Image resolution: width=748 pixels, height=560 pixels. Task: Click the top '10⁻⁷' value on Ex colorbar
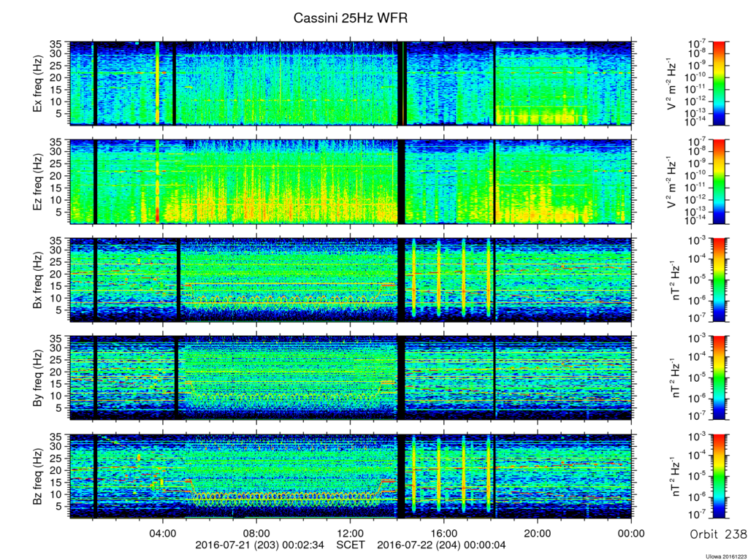698,44
